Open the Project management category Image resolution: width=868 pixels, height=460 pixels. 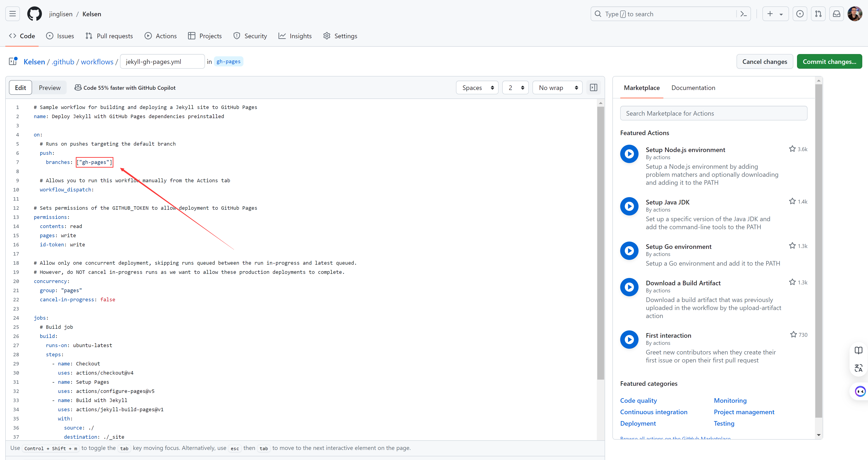744,412
